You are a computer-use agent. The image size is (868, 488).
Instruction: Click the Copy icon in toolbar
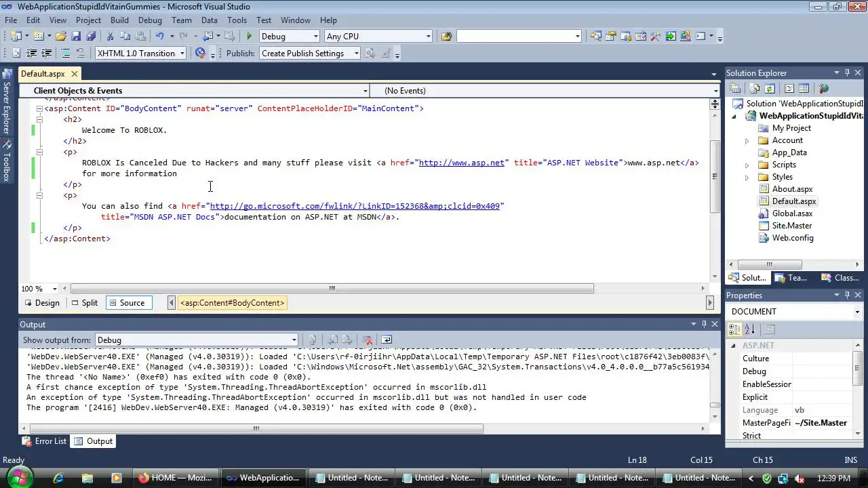tap(125, 36)
